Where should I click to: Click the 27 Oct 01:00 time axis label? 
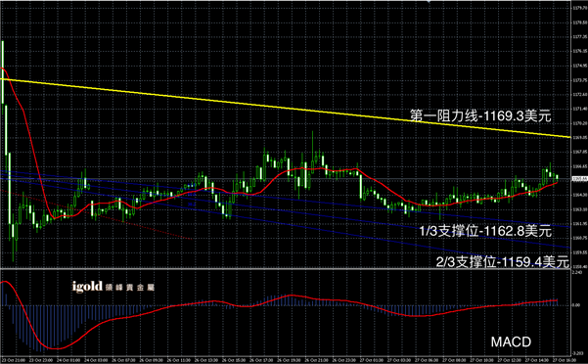372,360
